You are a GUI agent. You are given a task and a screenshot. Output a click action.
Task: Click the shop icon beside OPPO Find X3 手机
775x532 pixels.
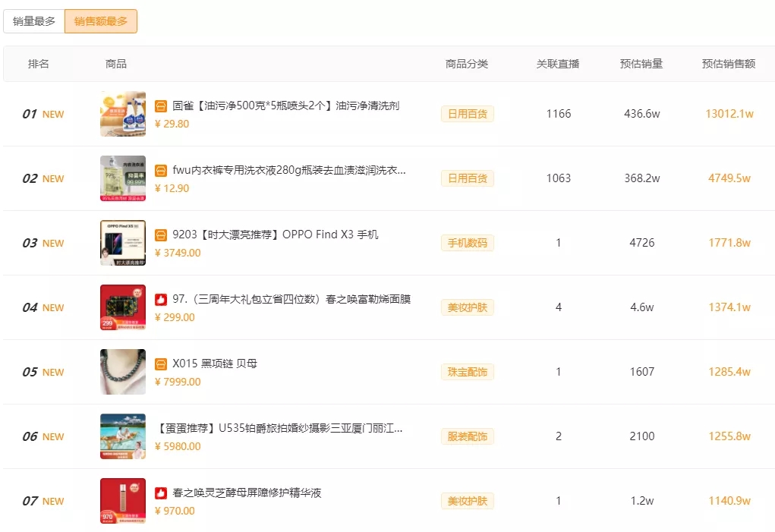(161, 235)
